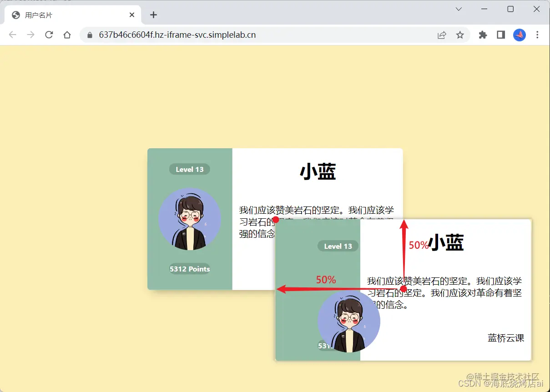Click the Level 13 badge on the front card
The width and height of the screenshot is (550, 392).
(x=190, y=169)
